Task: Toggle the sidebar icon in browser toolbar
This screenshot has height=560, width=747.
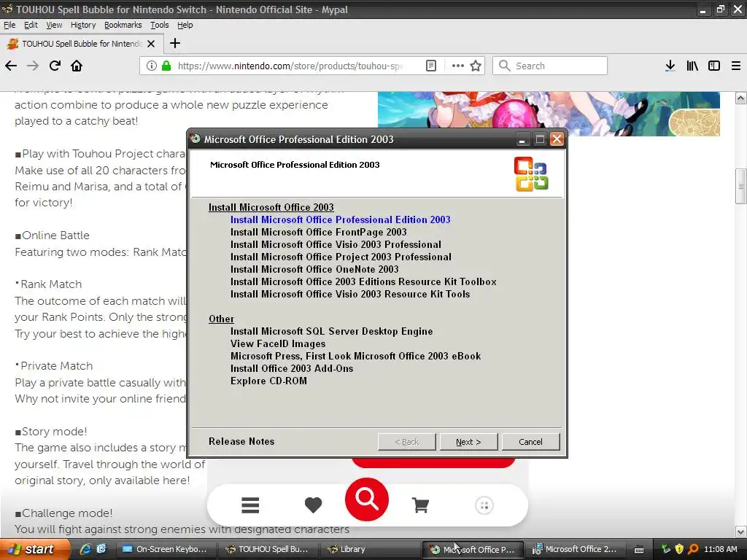Action: pos(714,66)
